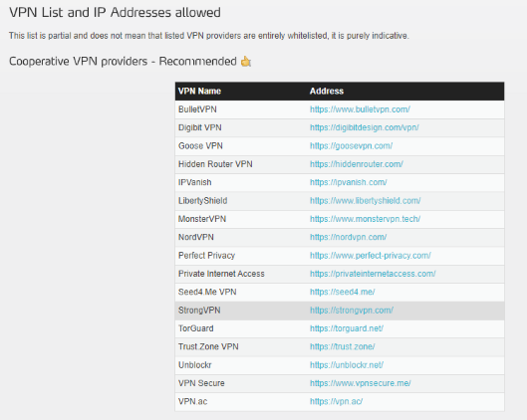This screenshot has height=420, width=527.
Task: Click the TorGuard name cell
Action: coord(241,328)
